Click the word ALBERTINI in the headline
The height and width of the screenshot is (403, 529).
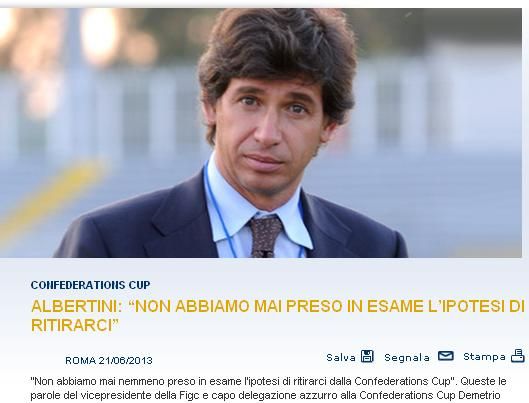[76, 306]
